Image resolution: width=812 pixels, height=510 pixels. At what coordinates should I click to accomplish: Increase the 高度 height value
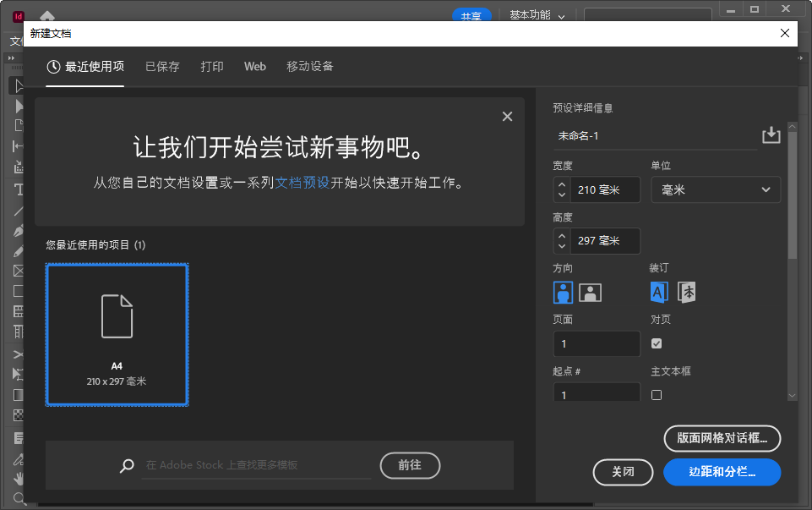pos(562,235)
